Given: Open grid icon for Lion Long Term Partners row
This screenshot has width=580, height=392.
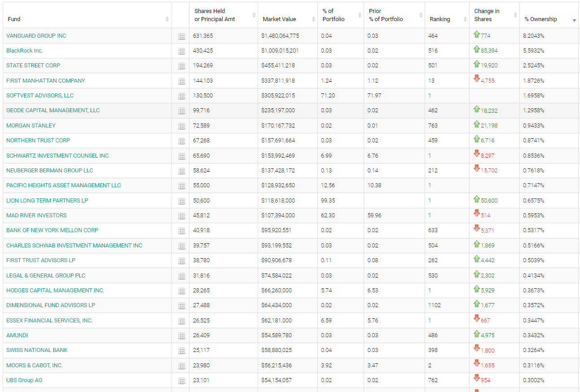Looking at the screenshot, I should point(182,201).
